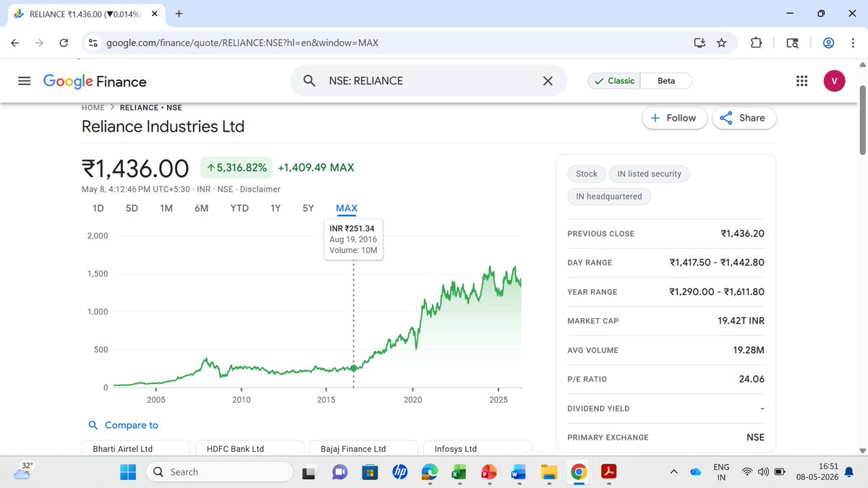Click the IN listed security chip
Screen dimensions: 868x488
650,174
